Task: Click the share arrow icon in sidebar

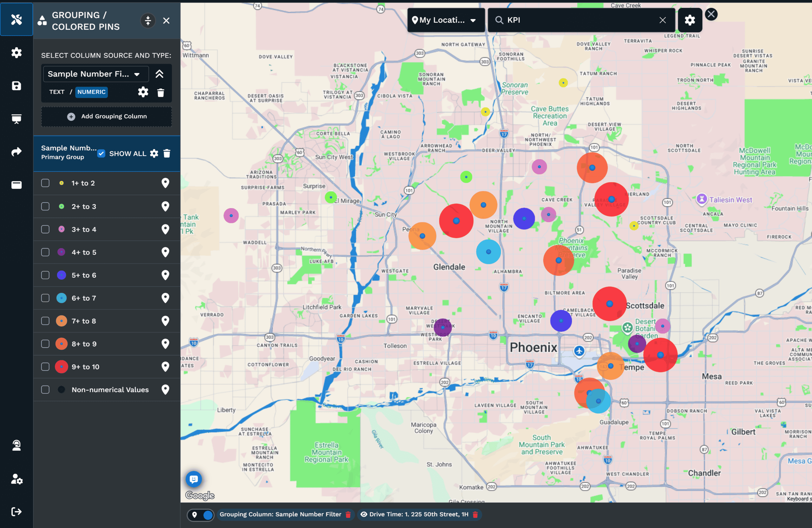Action: click(16, 152)
